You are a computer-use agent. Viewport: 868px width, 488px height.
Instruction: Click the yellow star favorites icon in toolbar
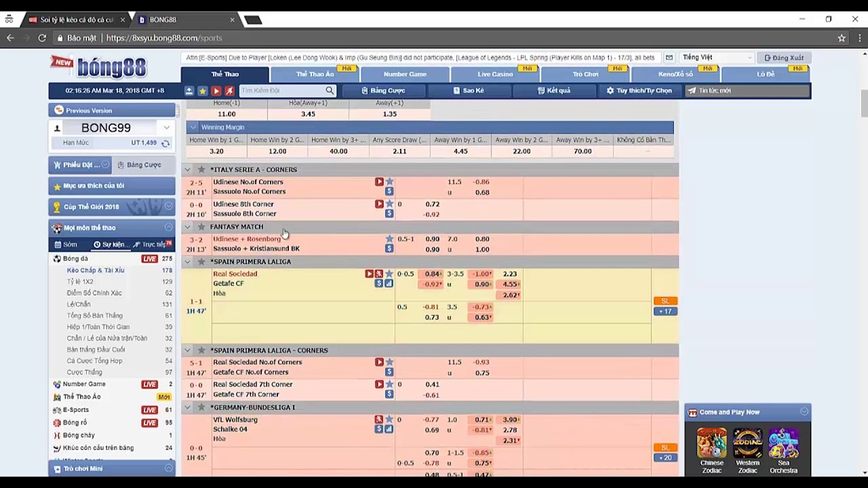202,91
